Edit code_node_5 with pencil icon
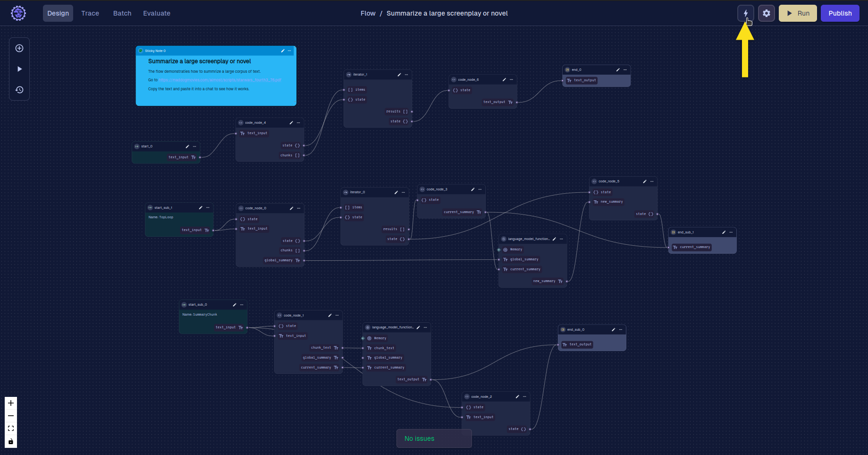The width and height of the screenshot is (868, 455). click(645, 181)
